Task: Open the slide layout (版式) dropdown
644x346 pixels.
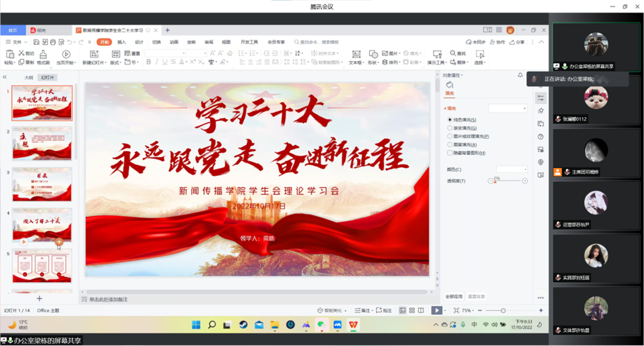Action: point(117,60)
